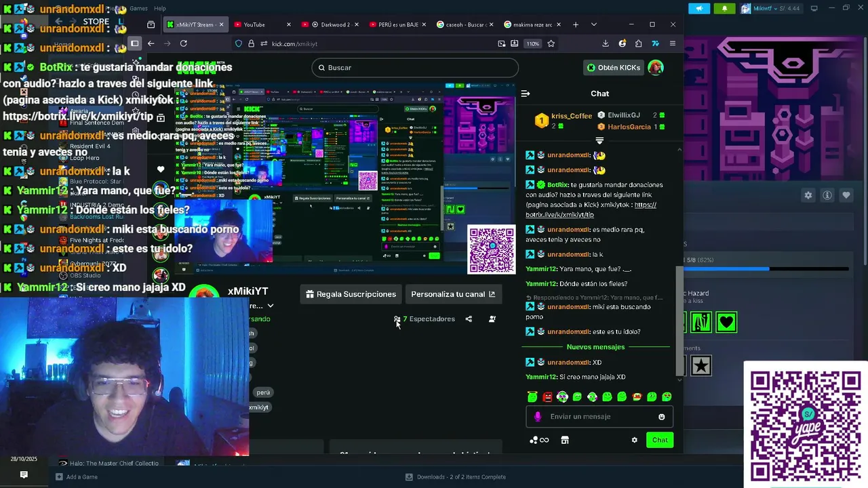
Task: Expand the Mikiwtf Steam account dropdown
Action: pyautogui.click(x=771, y=8)
